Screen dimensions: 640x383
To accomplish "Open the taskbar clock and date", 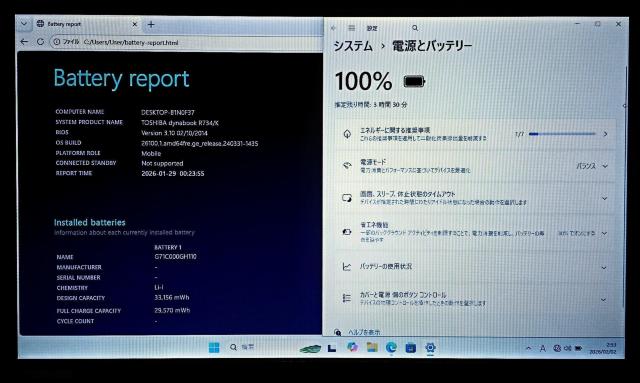I will coord(603,348).
